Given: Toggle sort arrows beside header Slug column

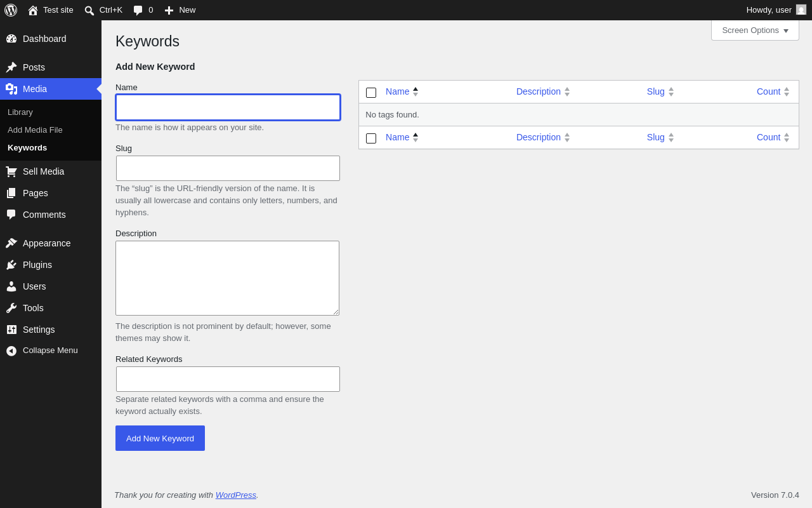Looking at the screenshot, I should (x=671, y=91).
